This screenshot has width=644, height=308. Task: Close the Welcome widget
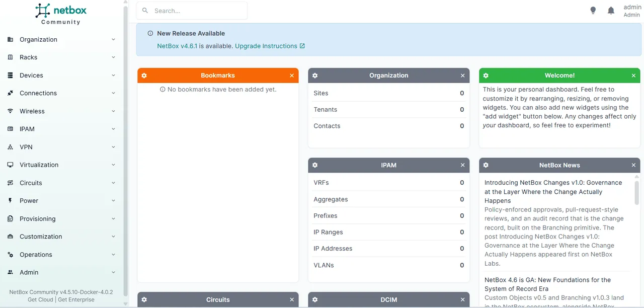tap(633, 75)
